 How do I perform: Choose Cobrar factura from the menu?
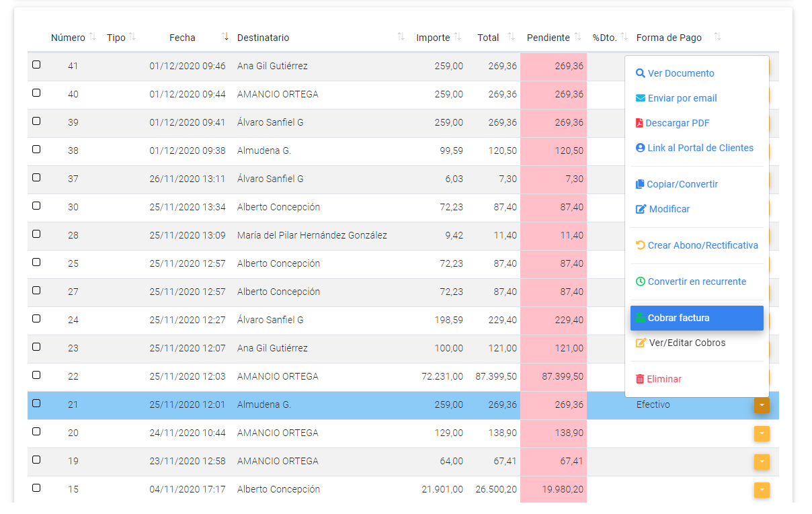coord(696,318)
